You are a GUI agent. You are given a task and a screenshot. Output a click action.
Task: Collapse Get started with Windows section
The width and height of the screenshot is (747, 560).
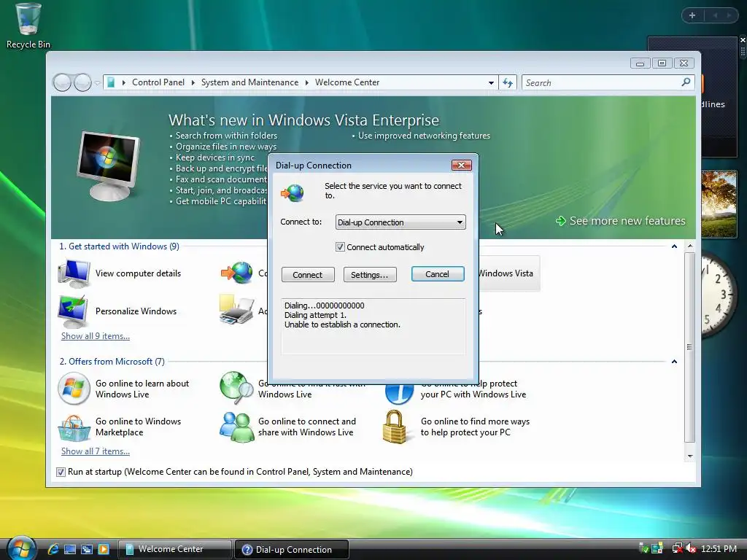(674, 246)
